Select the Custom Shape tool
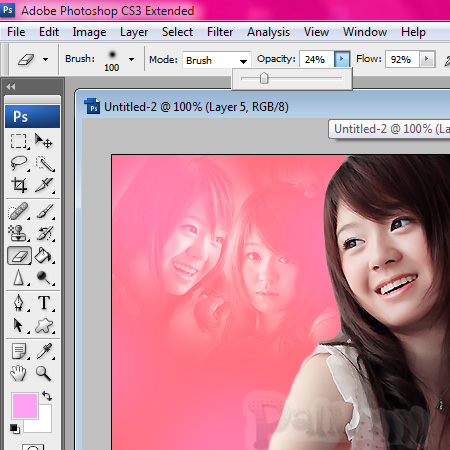 [x=44, y=325]
